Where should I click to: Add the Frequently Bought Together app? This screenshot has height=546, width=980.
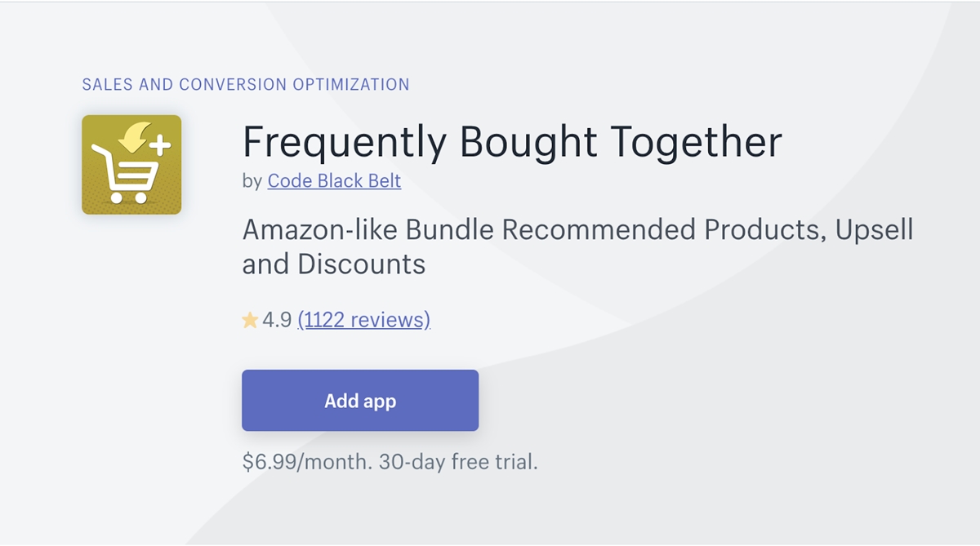pos(360,401)
